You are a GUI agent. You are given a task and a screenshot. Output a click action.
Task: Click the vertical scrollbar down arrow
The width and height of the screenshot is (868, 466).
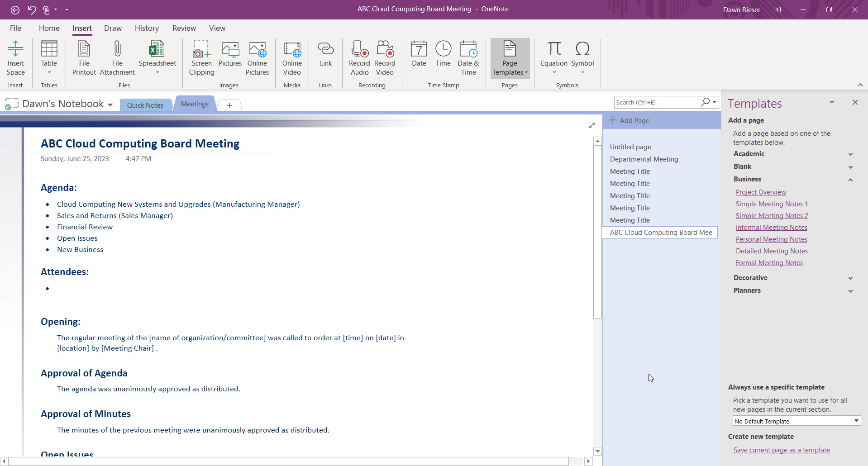(x=597, y=451)
